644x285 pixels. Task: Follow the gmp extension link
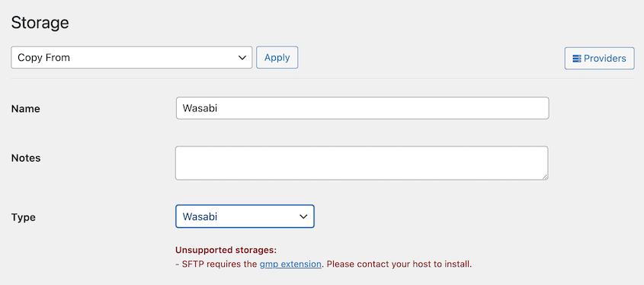click(290, 264)
